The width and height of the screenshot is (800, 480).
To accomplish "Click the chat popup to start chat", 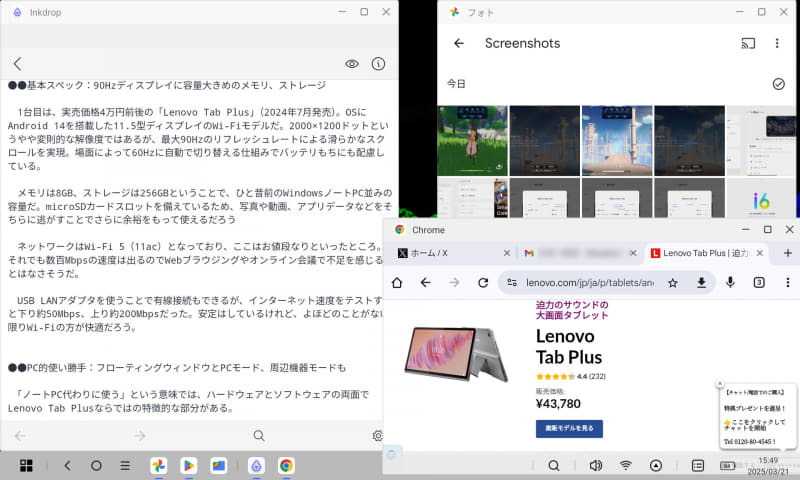I will click(x=757, y=417).
